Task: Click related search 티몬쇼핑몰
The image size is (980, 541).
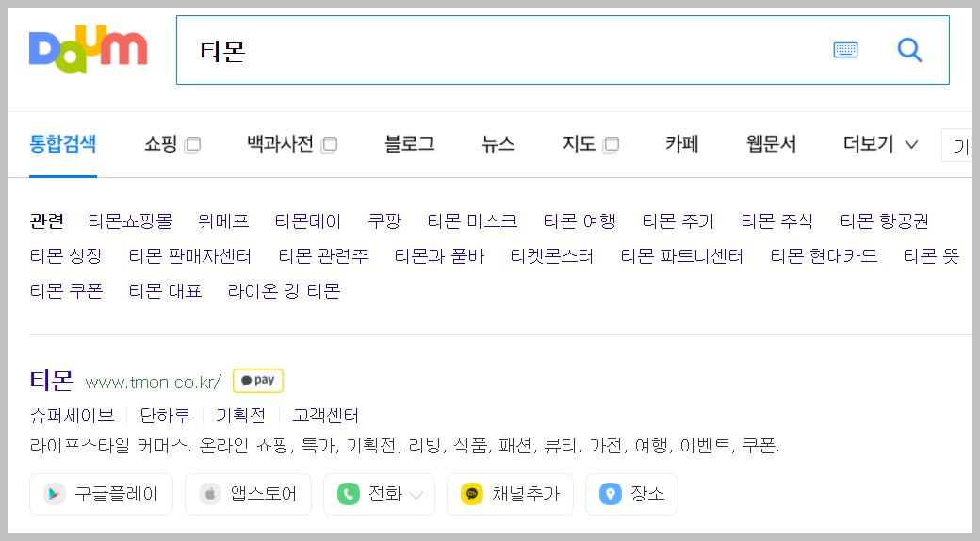Action: [x=130, y=221]
